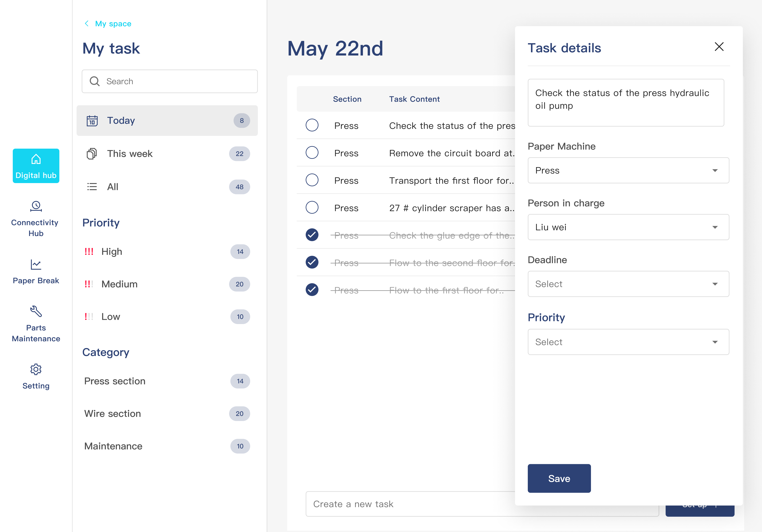The height and width of the screenshot is (532, 762).
Task: Check off the Remove the circuit board task
Action: (312, 153)
